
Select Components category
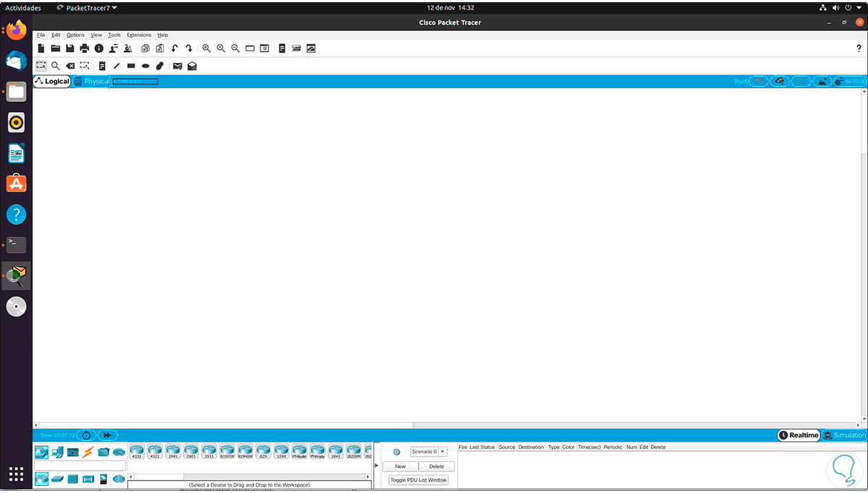pyautogui.click(x=73, y=453)
